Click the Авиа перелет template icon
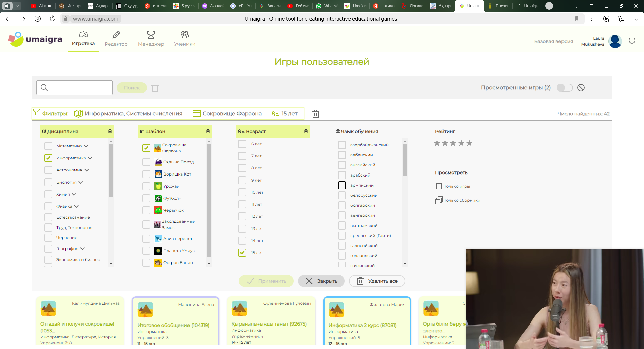 158,239
